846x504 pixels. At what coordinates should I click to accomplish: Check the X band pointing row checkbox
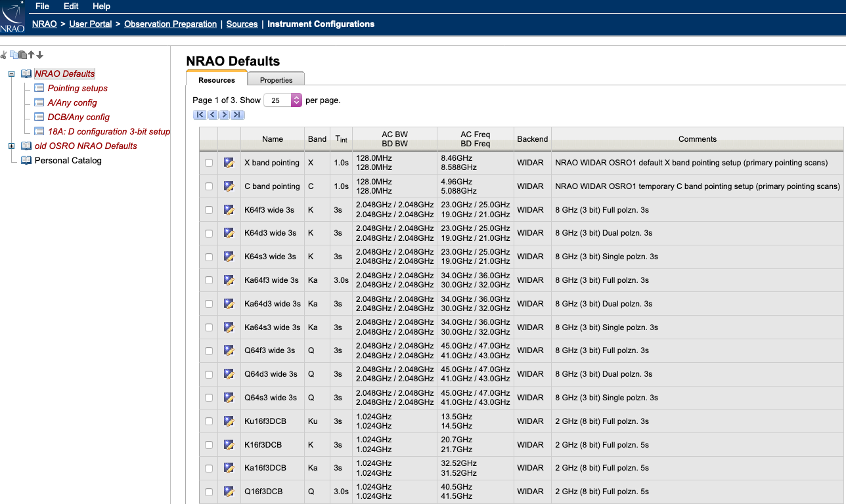pyautogui.click(x=209, y=163)
